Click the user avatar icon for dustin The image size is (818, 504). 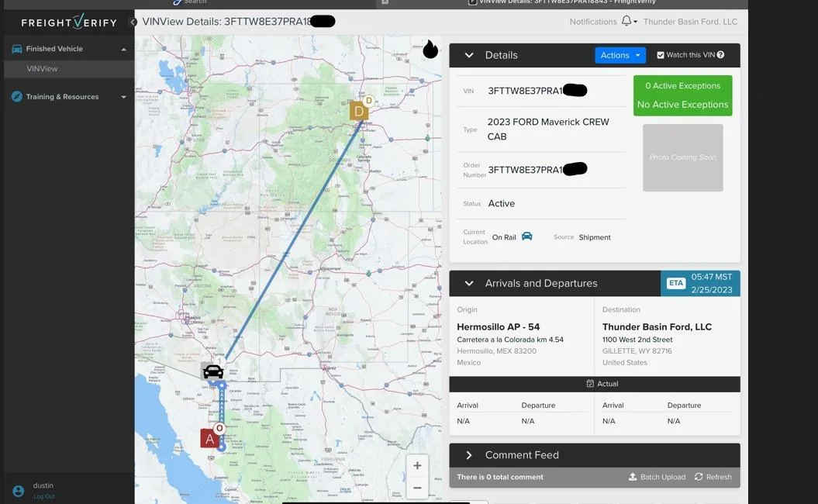pos(19,491)
